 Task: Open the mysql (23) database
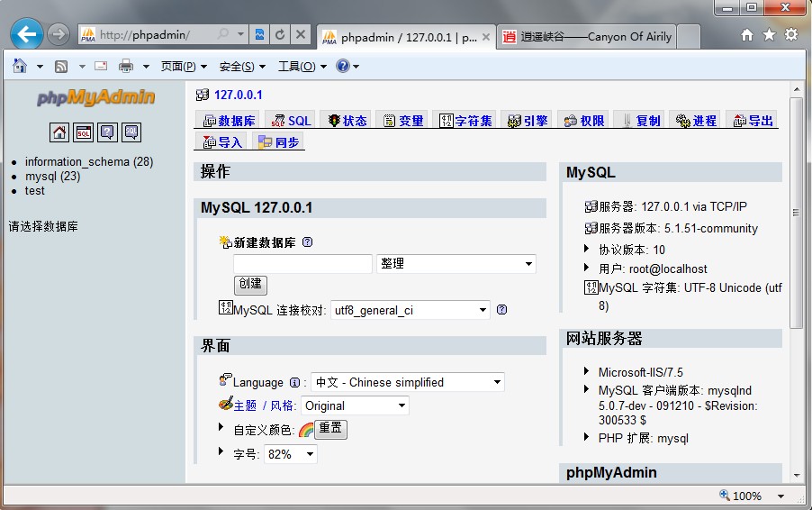click(x=52, y=177)
